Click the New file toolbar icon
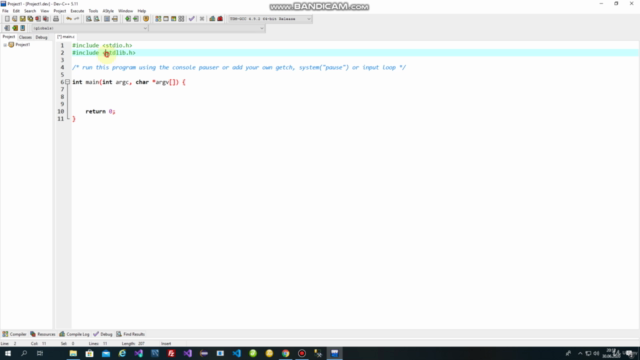640x360 pixels. 7,19
